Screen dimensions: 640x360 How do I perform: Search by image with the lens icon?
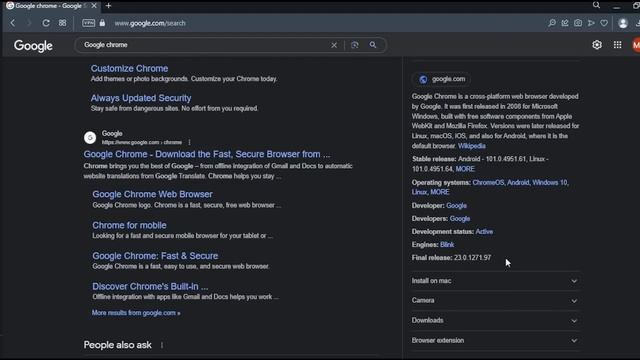point(355,45)
